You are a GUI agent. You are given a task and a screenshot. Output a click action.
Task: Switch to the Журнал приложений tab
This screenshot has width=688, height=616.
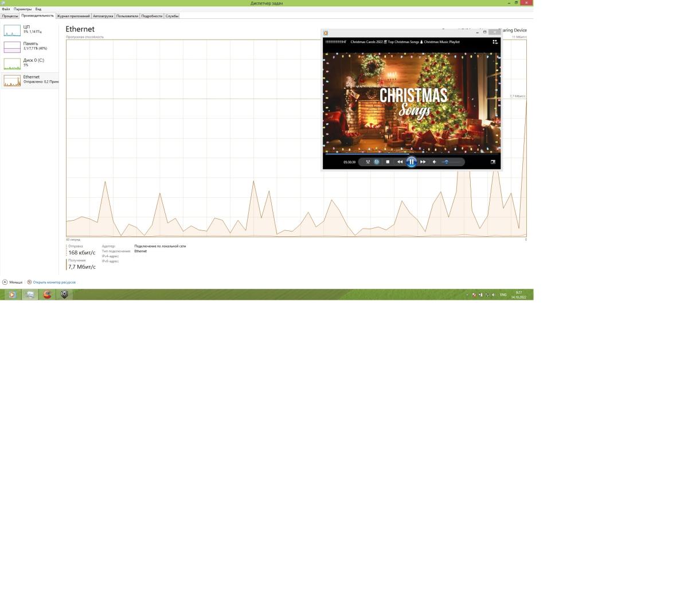[73, 16]
